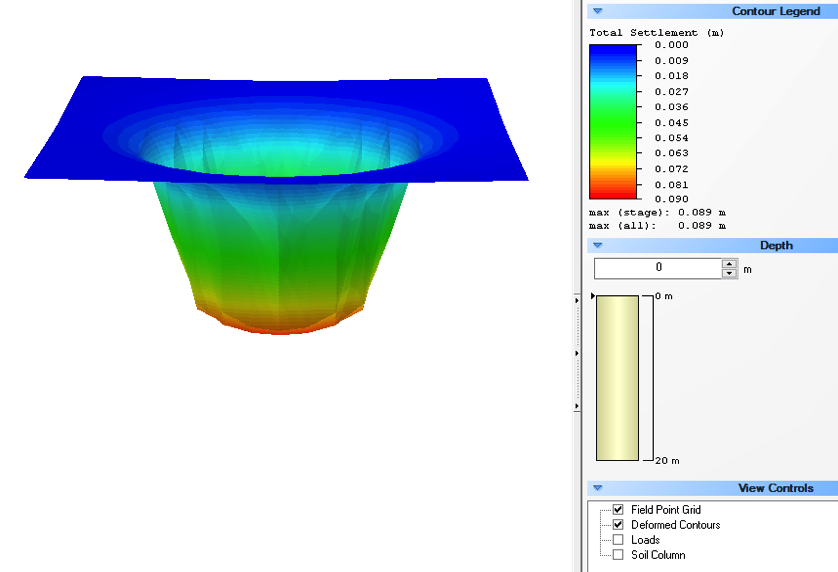The image size is (838, 572).
Task: Click the soil column depth bar
Action: [x=617, y=377]
